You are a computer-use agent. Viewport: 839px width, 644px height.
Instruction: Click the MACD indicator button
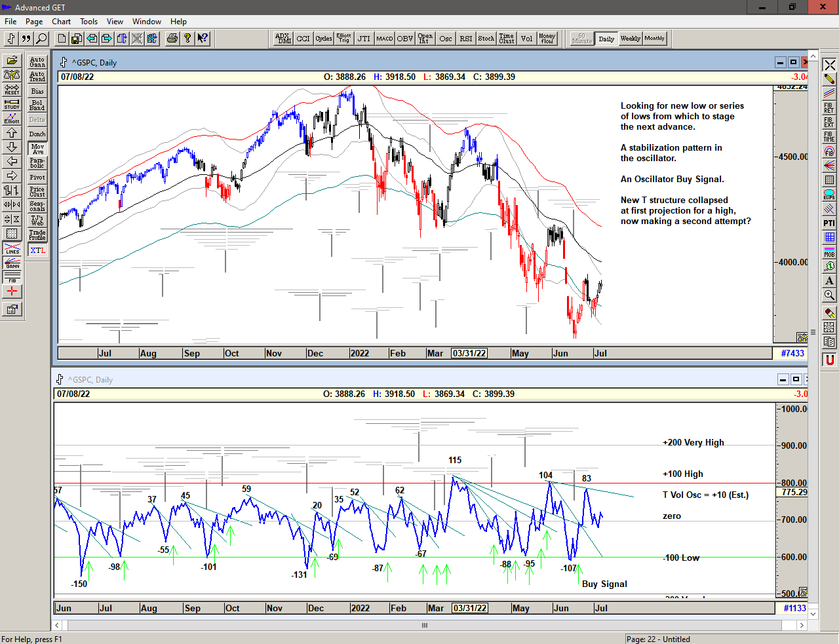click(384, 39)
